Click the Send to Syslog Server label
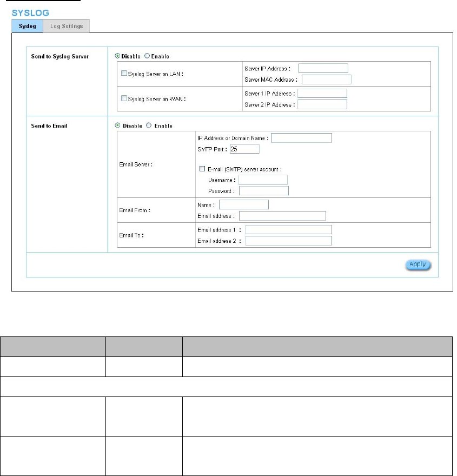The image size is (457, 476). tap(60, 56)
